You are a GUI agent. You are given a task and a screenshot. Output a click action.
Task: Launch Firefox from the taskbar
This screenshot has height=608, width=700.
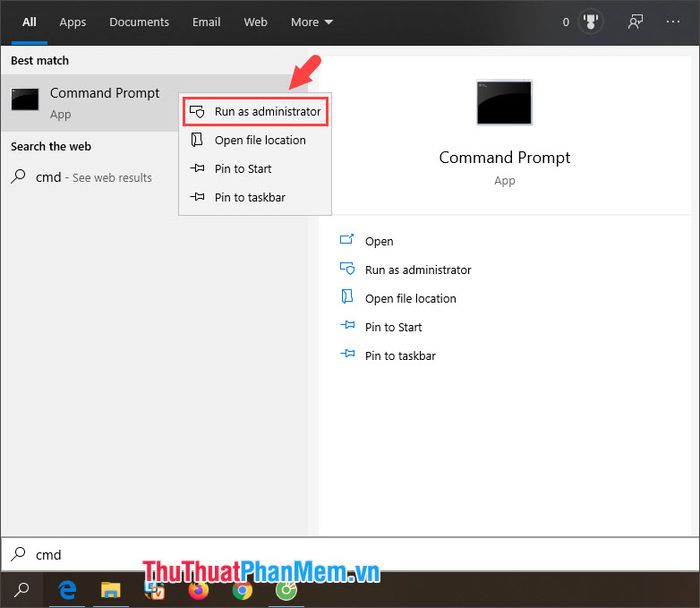point(198,589)
